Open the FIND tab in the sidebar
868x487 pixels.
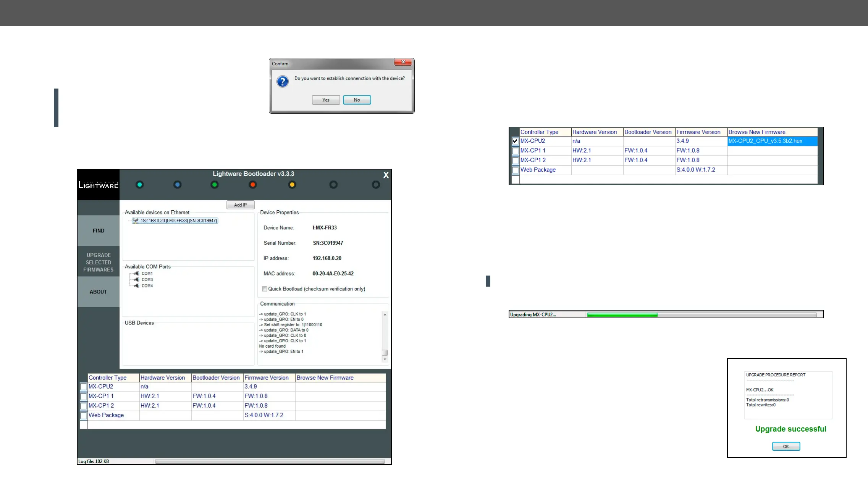[x=99, y=231]
